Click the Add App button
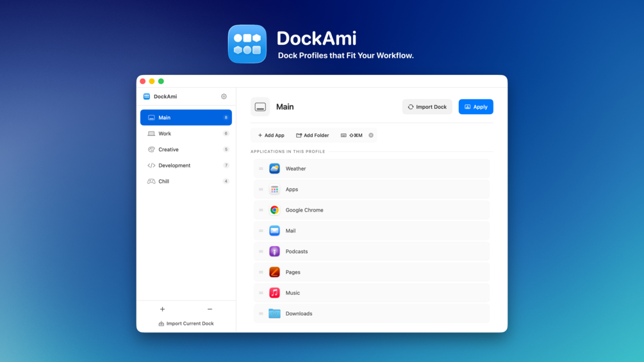Viewport: 644px width, 362px height. (271, 135)
